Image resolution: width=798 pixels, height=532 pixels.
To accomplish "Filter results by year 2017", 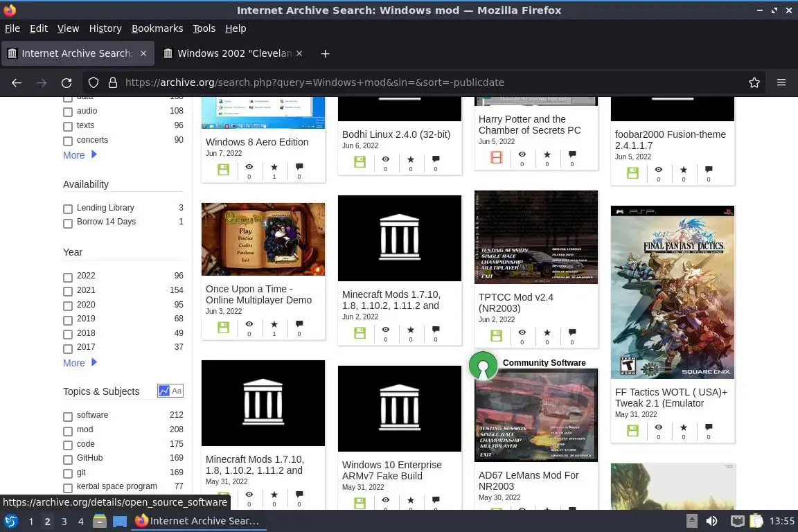I will click(x=68, y=348).
